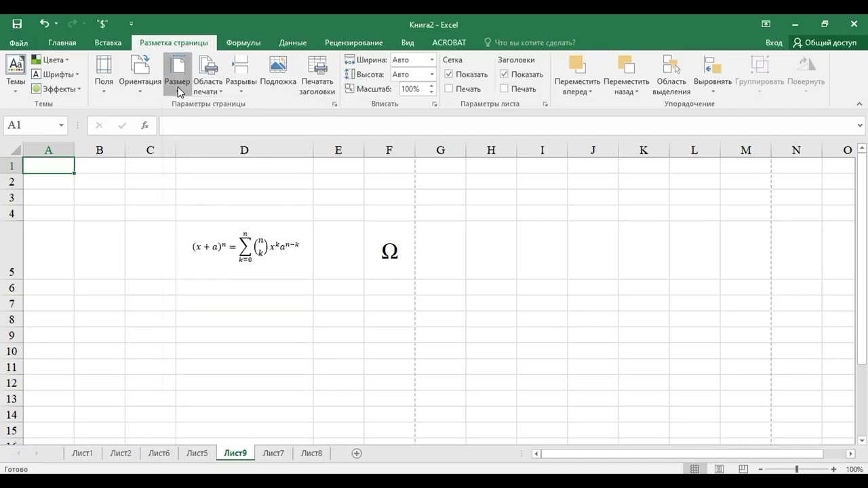Open Параметры страницы dialog launcher
This screenshot has height=488, width=868.
pos(334,104)
